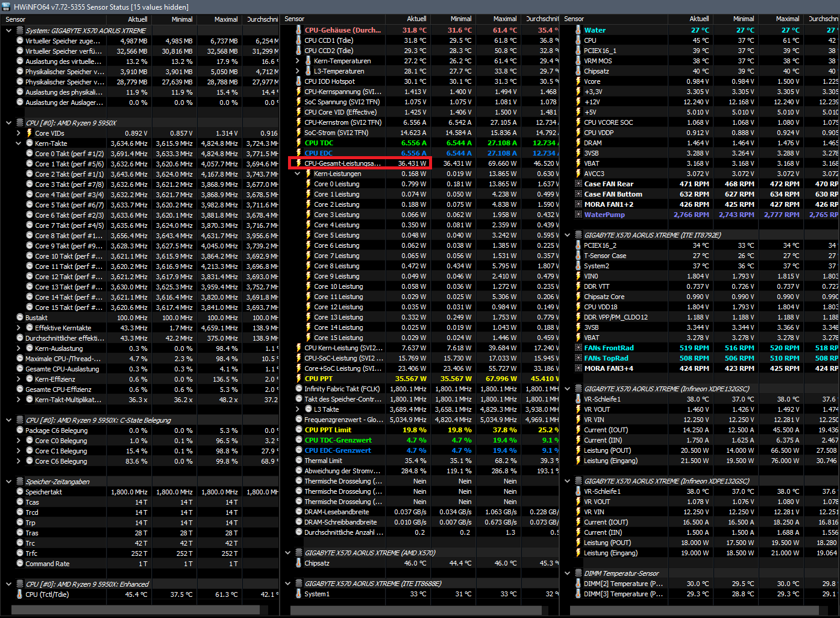This screenshot has width=840, height=618.
Task: Select the DIMM[2] Temperature row
Action: (x=700, y=584)
